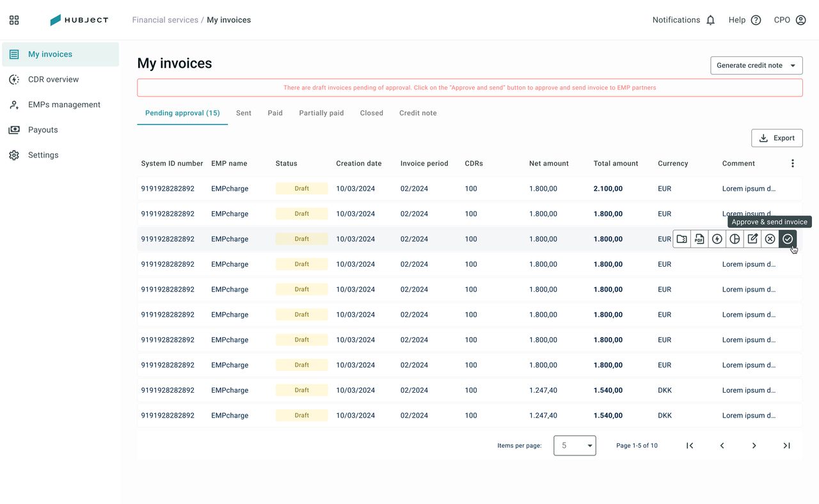Open the Generate credit note dropdown

click(x=756, y=65)
